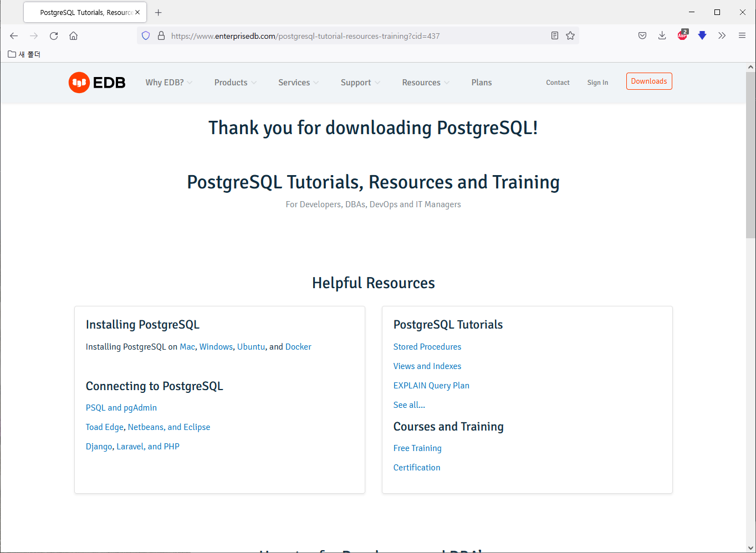Open the Contact page

point(558,83)
